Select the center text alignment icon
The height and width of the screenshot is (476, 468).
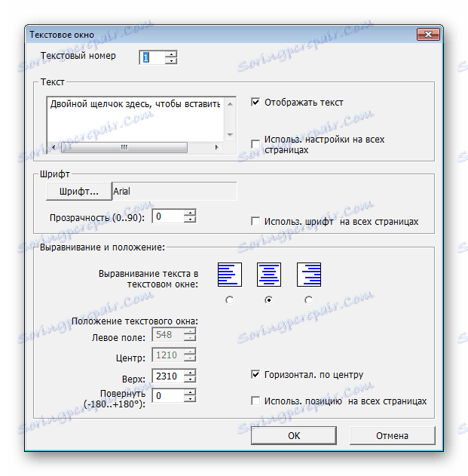(x=269, y=275)
